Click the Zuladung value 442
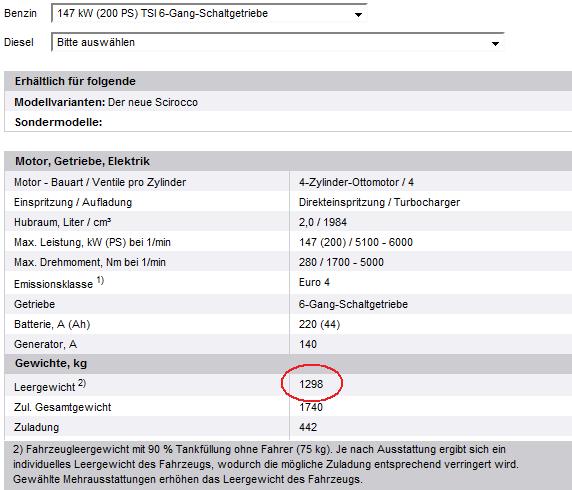572x490 pixels. point(308,427)
